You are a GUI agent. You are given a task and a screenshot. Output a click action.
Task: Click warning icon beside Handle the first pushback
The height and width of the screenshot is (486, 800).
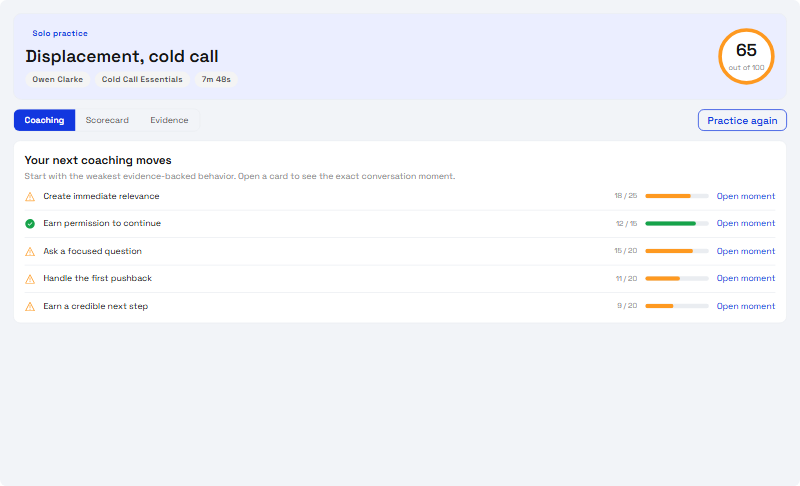click(30, 279)
